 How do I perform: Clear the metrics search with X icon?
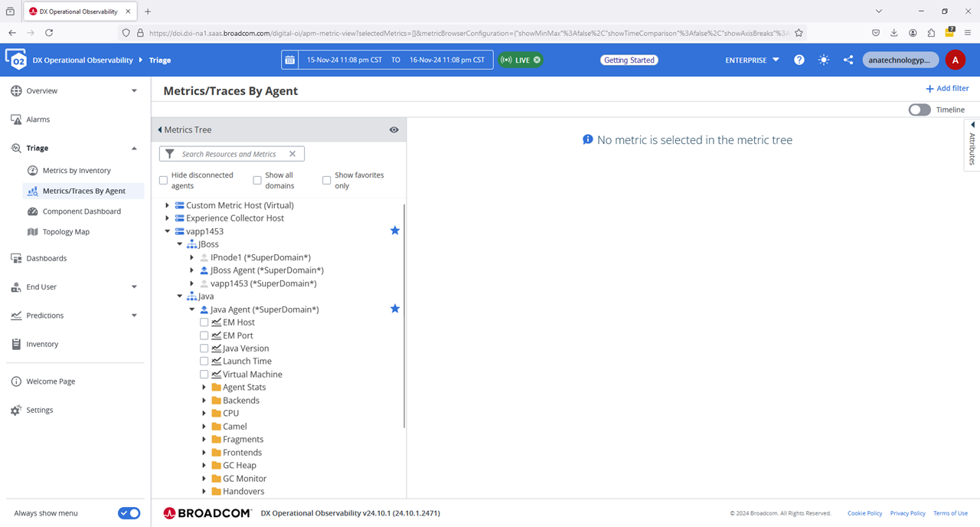pos(292,154)
